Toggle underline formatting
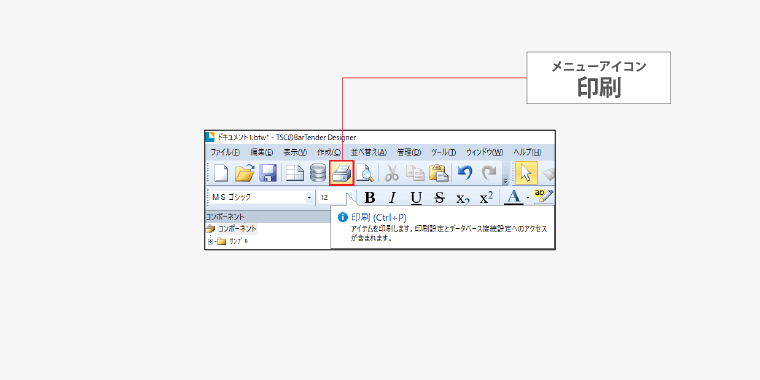Image resolution: width=760 pixels, height=380 pixels. click(x=416, y=198)
